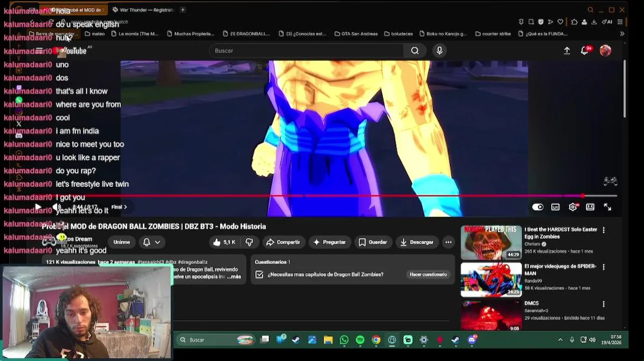The width and height of the screenshot is (644, 361).
Task: Open the '¿Qué es la FUNDA...' bookmark
Action: pyautogui.click(x=543, y=34)
